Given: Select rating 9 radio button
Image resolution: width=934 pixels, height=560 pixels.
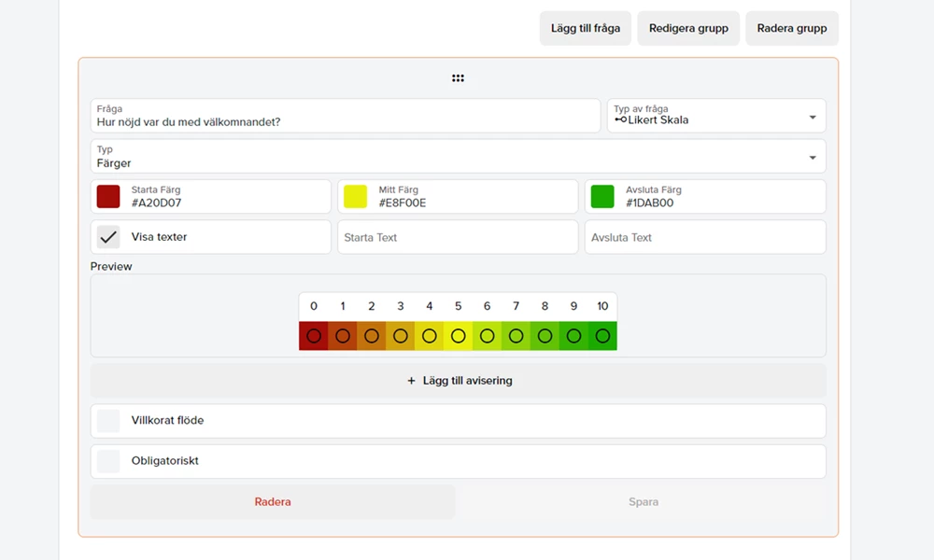Looking at the screenshot, I should coord(573,336).
